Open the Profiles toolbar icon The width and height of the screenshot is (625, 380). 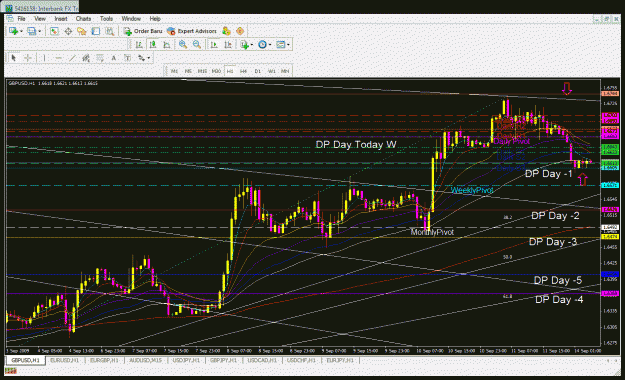pyautogui.click(x=31, y=31)
